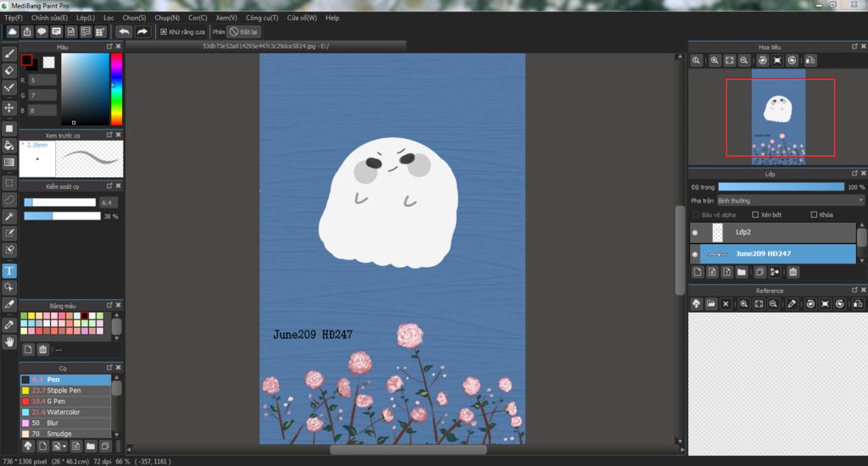
Task: Select the Hand pan tool
Action: pyautogui.click(x=9, y=341)
